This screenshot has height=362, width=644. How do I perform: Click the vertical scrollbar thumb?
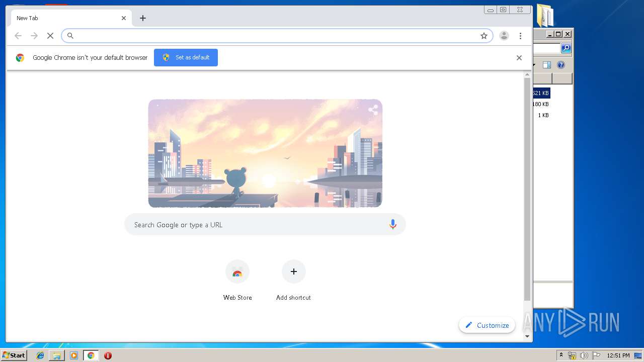(x=527, y=189)
